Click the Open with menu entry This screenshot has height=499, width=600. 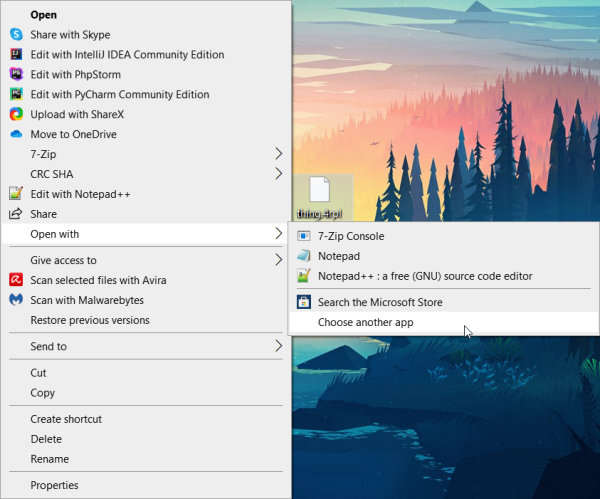point(146,233)
